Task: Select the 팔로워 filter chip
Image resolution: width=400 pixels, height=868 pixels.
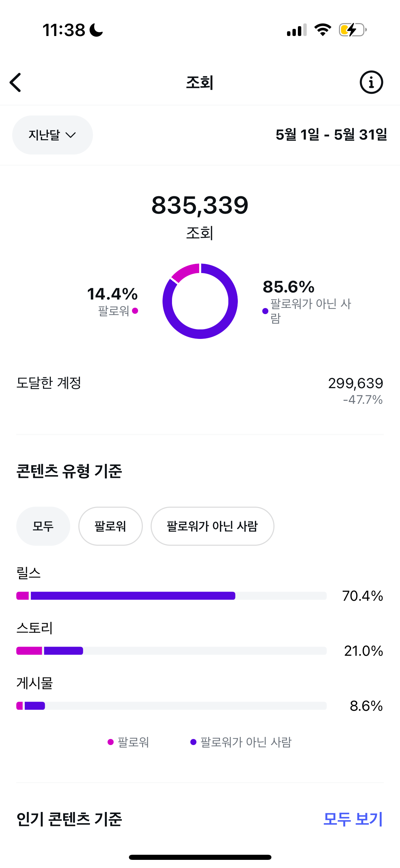Action: 110,526
